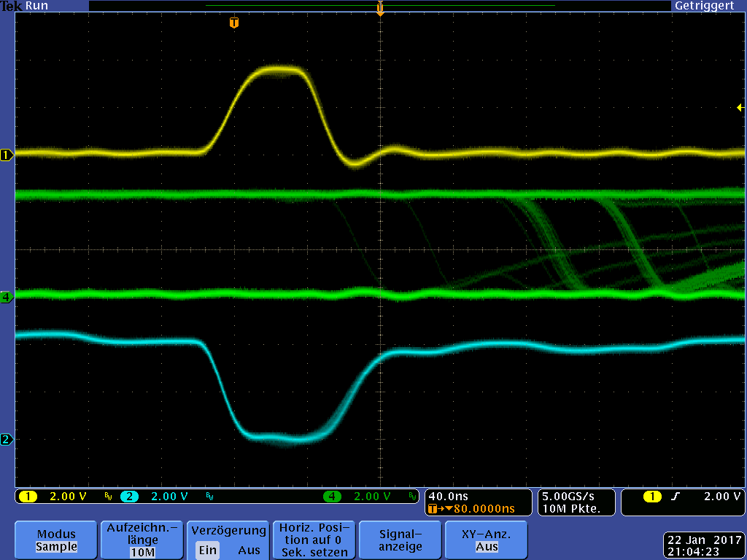Click the channel 4 badge in readout bar
This screenshot has height=560, width=747.
pos(333,497)
